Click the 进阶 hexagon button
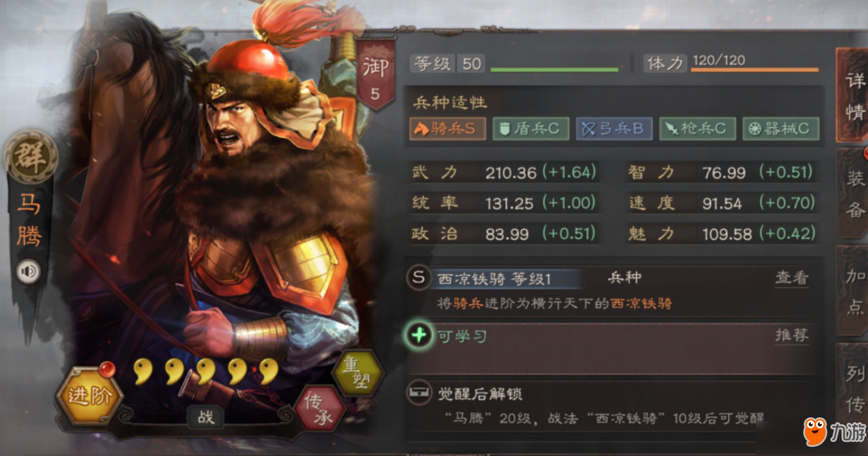 click(x=90, y=395)
